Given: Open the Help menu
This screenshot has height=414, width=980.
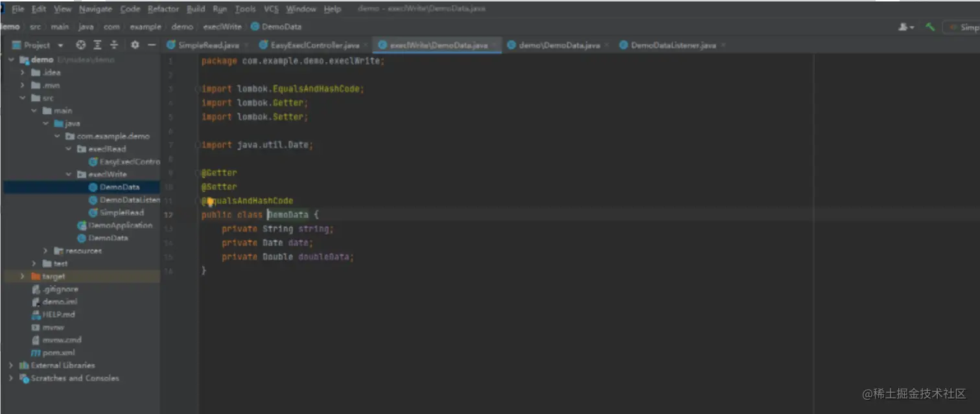Looking at the screenshot, I should point(332,9).
